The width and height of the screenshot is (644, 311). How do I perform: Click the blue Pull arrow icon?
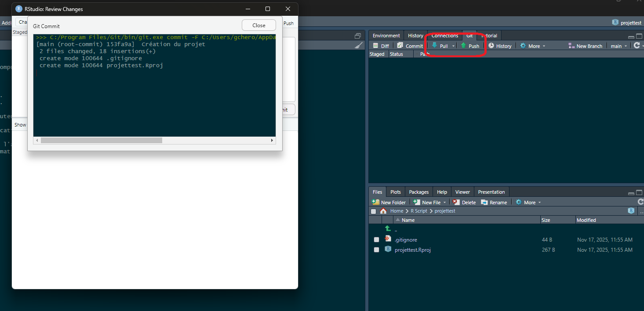coord(434,46)
